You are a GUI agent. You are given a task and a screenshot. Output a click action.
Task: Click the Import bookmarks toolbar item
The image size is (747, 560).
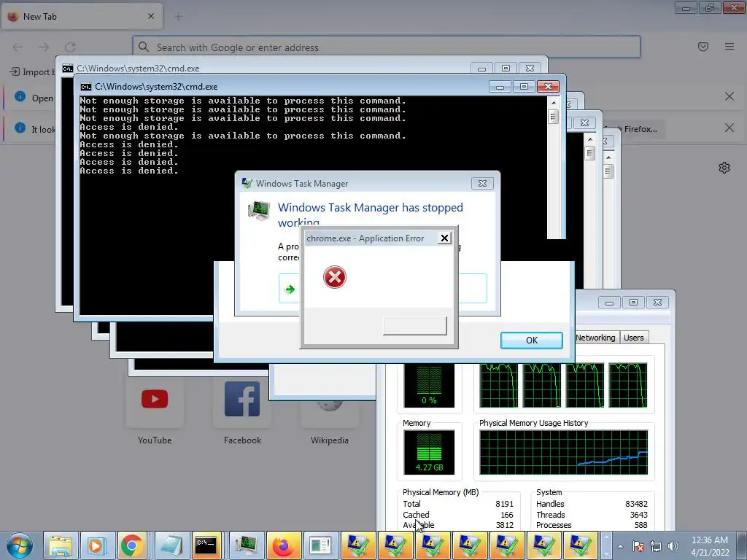pos(31,72)
